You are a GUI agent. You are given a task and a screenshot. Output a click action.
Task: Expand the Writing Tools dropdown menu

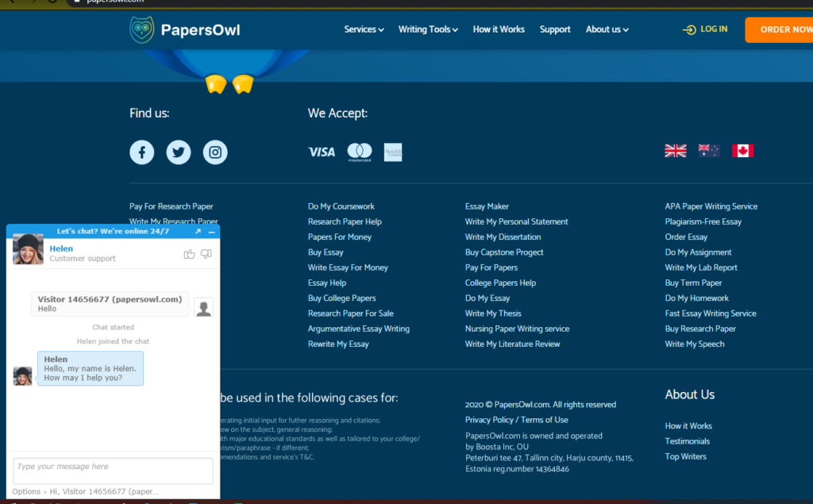[x=428, y=29]
